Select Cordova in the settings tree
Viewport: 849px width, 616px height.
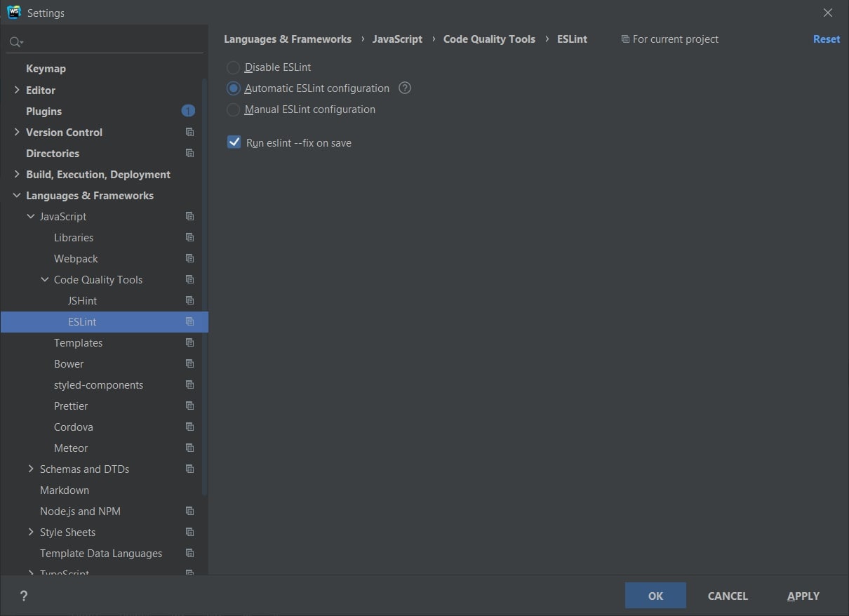(x=74, y=427)
